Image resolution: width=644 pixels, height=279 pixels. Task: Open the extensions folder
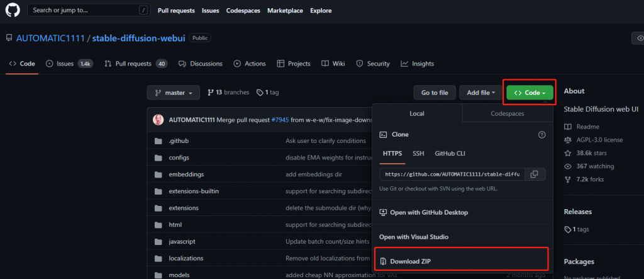(184, 208)
